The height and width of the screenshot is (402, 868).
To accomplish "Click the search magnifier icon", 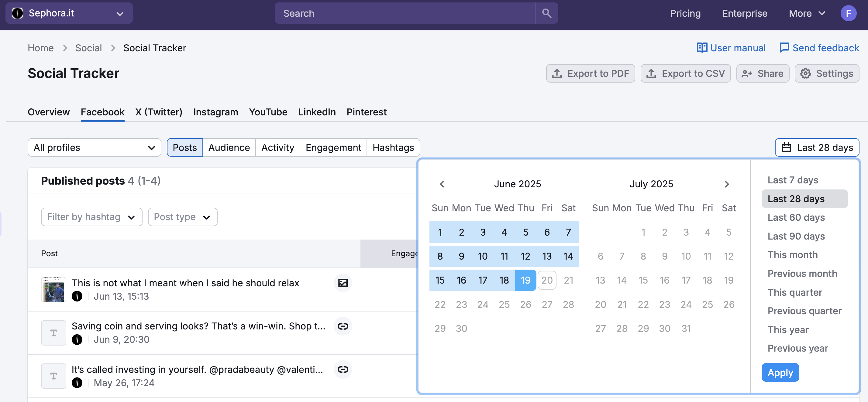I will pos(546,13).
